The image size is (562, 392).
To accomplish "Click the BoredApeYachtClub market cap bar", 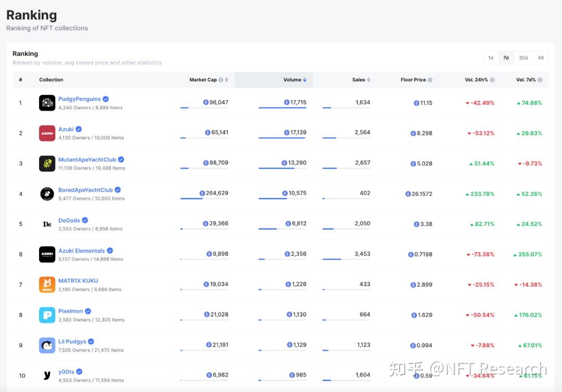I will [205, 198].
